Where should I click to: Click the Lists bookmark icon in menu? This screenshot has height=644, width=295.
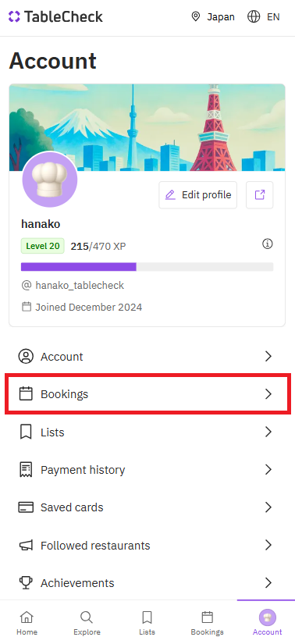click(26, 432)
